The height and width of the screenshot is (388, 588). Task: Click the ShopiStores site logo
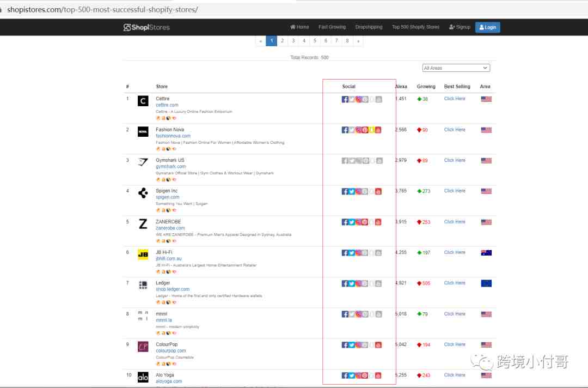(146, 27)
